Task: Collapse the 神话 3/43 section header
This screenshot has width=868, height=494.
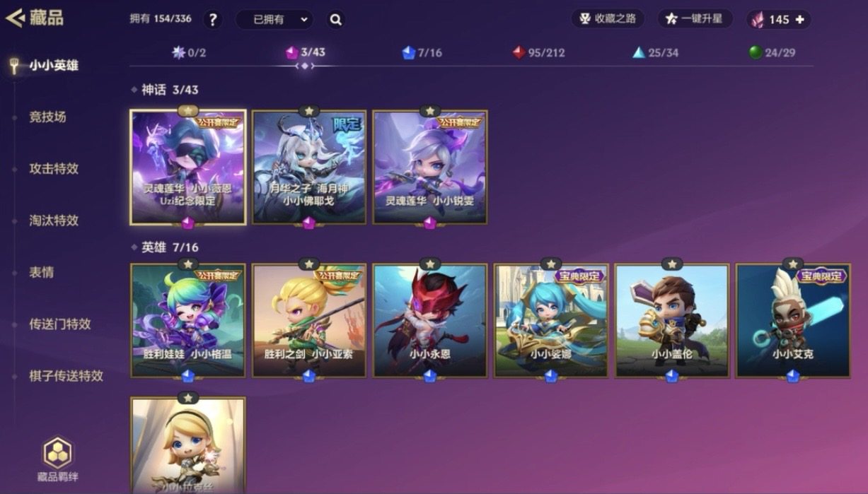Action: coord(165,90)
